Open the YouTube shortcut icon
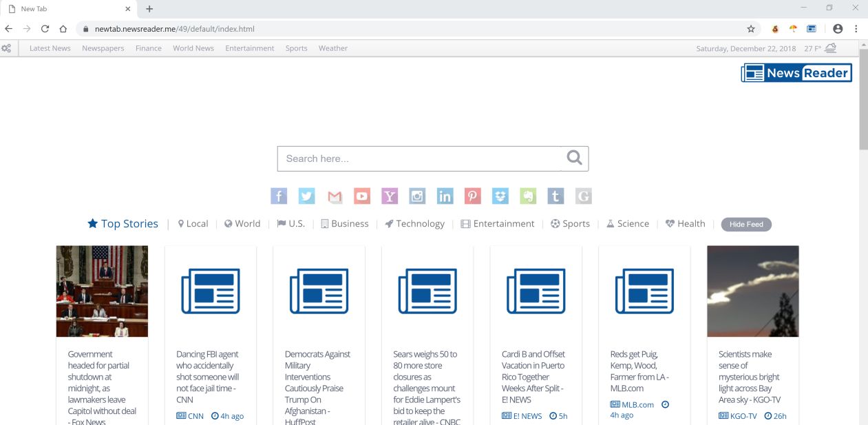The width and height of the screenshot is (868, 425). pos(362,196)
